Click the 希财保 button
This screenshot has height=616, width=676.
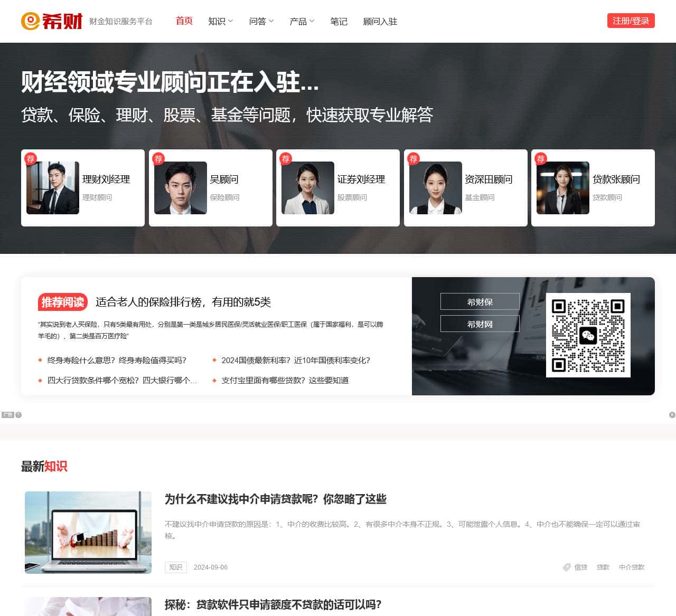click(480, 301)
